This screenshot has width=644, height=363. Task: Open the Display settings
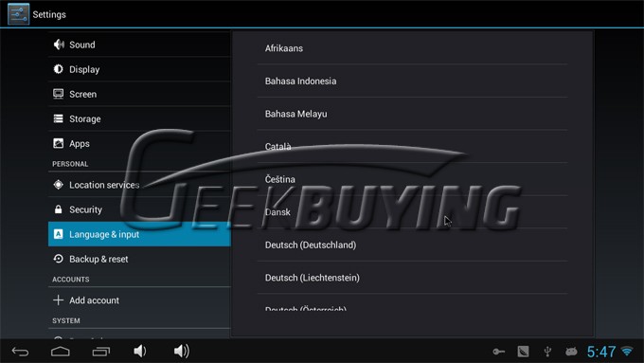click(x=139, y=69)
